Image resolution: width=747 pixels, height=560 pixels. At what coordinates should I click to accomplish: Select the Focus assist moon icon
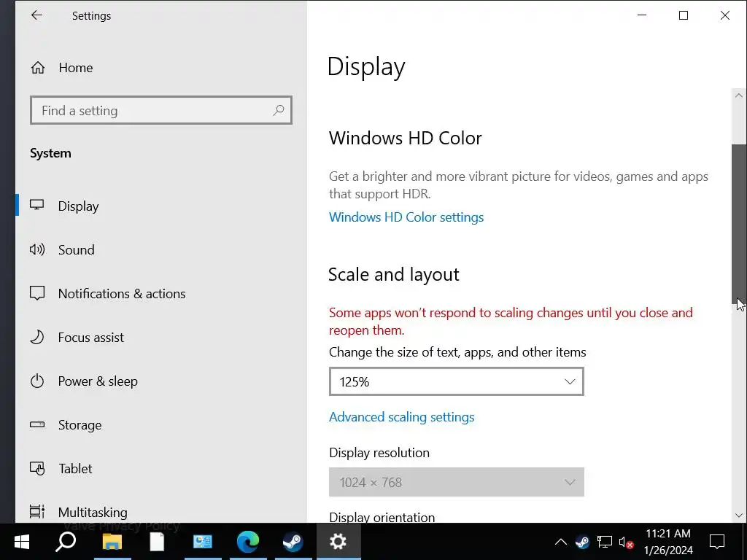pyautogui.click(x=37, y=337)
